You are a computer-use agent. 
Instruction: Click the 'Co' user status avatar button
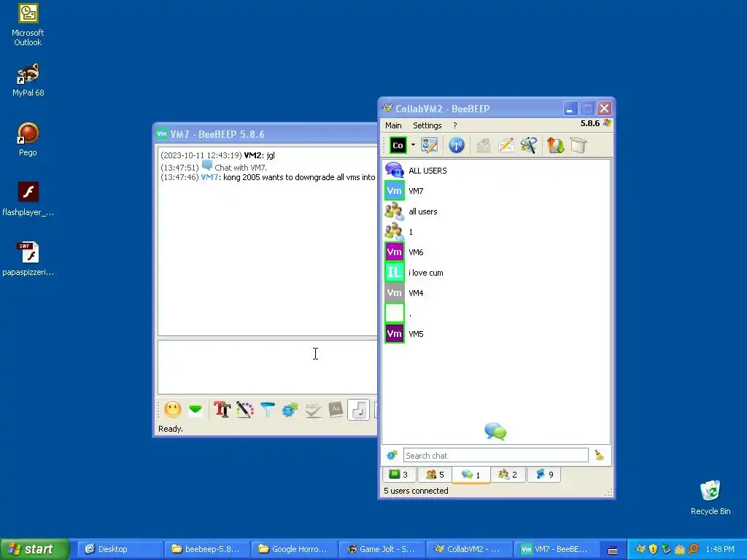[x=398, y=145]
